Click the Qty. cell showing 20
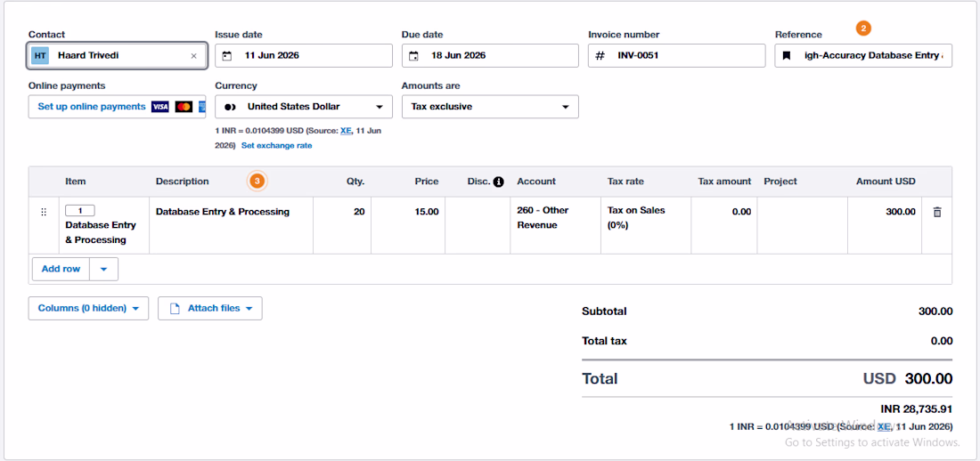This screenshot has height=461, width=980. (342, 225)
